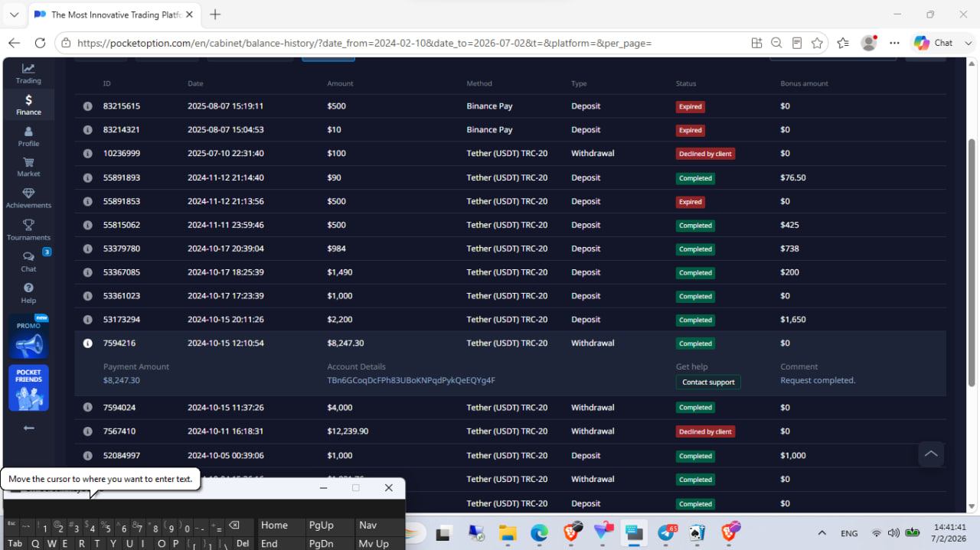Viewport: 980px width, 550px height.
Task: Open File Explorer from the taskbar
Action: click(x=508, y=533)
